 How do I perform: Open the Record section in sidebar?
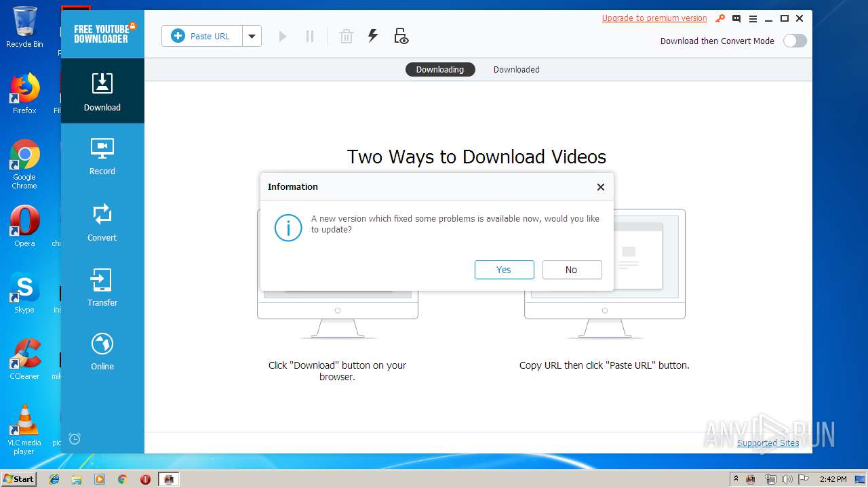coord(102,156)
